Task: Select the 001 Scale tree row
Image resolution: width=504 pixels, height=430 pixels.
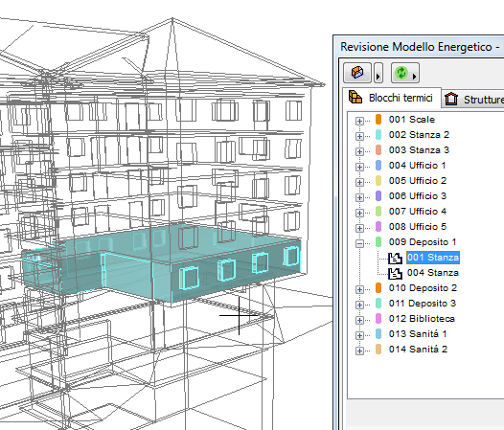Action: (x=411, y=119)
